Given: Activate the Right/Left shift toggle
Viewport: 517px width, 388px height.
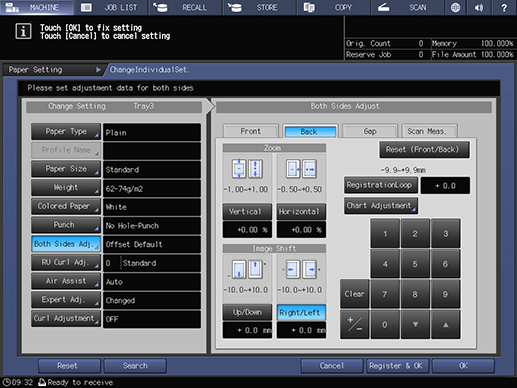Looking at the screenshot, I should 301,312.
